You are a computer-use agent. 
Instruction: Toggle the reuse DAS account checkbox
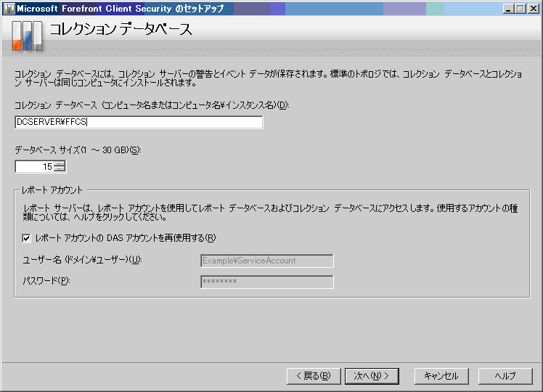(26, 238)
